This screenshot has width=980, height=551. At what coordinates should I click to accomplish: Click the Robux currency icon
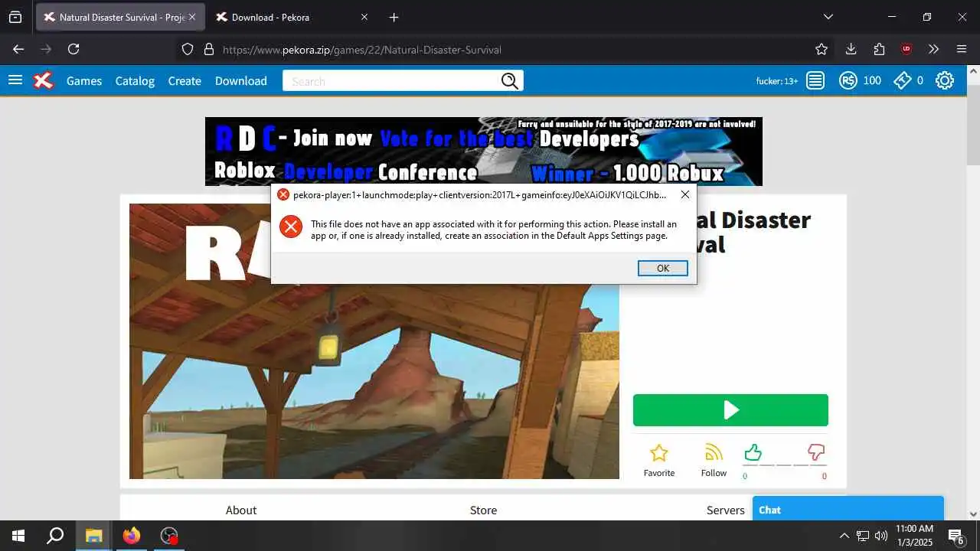pos(848,80)
